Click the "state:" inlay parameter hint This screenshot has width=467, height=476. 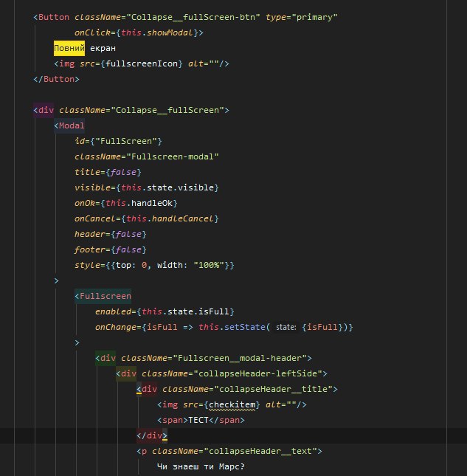tap(286, 327)
